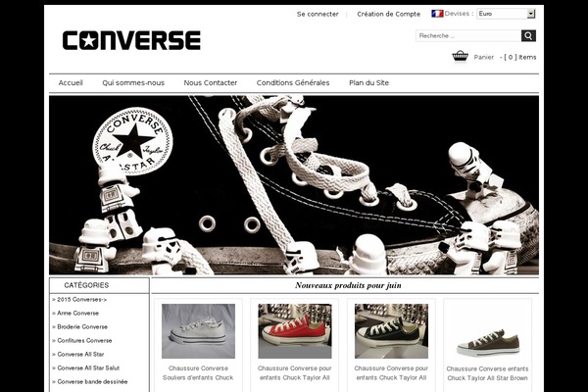The height and width of the screenshot is (392, 588).
Task: Open Chaussure Converse pour enfants link under red shoe
Action: [295, 372]
